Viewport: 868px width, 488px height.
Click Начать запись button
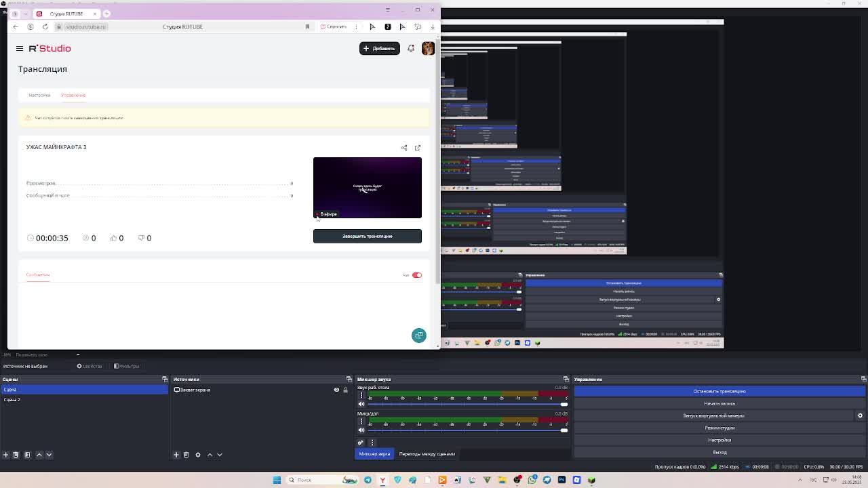[719, 403]
